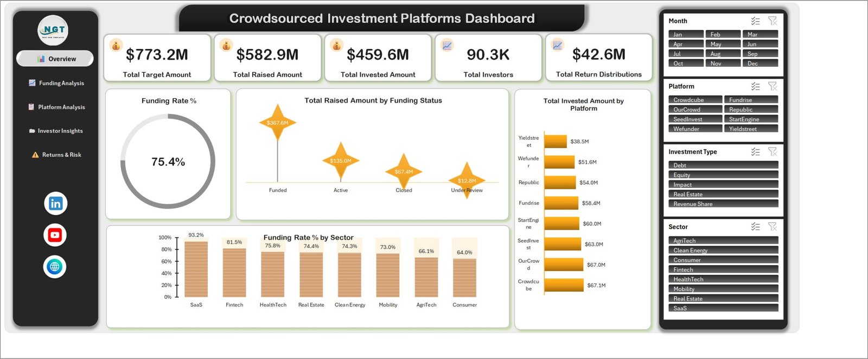The width and height of the screenshot is (868, 359).
Task: Click chart icon on Total Return Distributions
Action: click(558, 45)
